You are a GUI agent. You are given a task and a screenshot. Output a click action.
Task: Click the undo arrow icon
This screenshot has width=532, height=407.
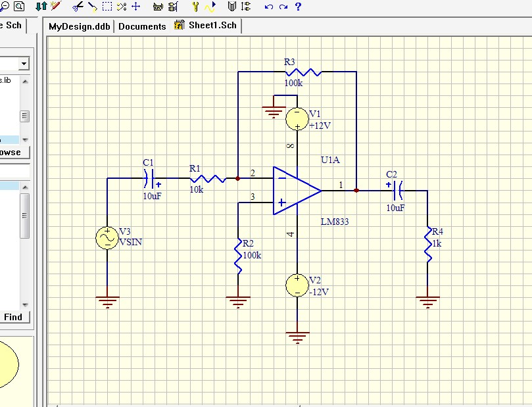point(269,7)
